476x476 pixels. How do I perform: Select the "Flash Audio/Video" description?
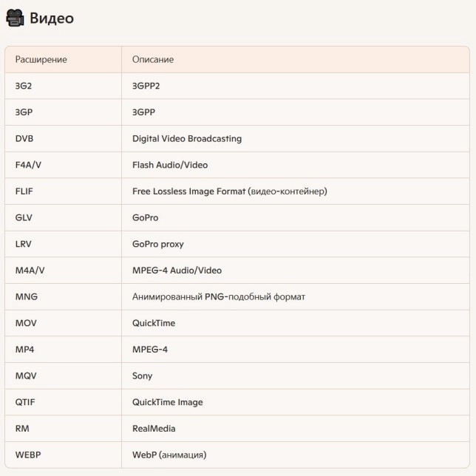[170, 165]
